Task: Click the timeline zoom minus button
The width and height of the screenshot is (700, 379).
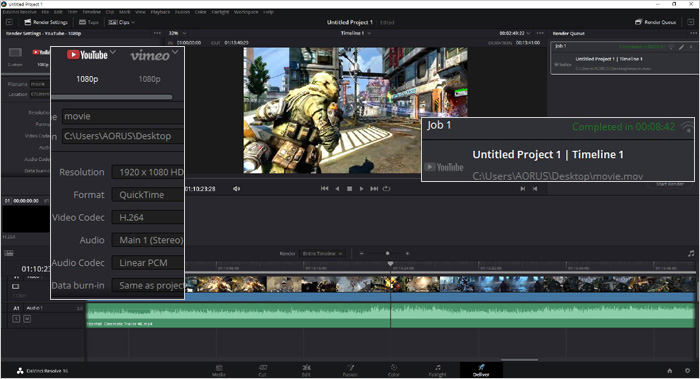Action: tap(362, 254)
